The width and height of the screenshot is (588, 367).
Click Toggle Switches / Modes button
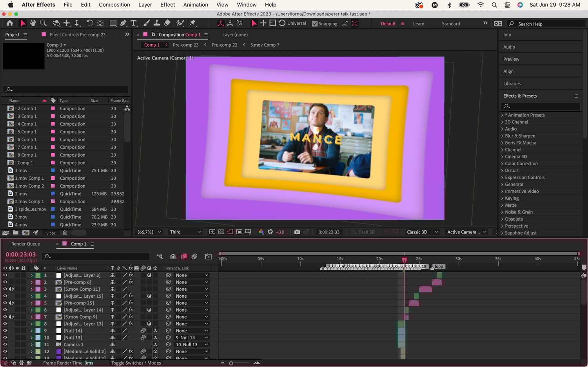(x=136, y=363)
